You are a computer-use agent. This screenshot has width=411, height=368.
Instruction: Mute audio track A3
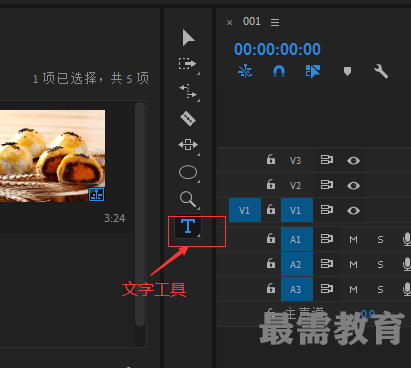tap(353, 289)
